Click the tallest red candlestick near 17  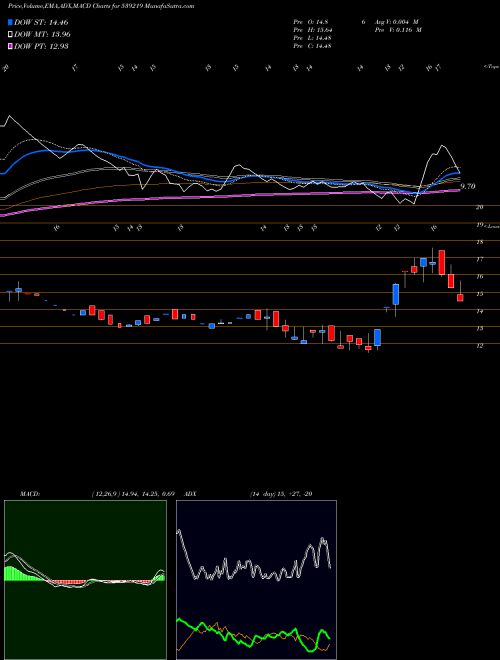click(442, 262)
